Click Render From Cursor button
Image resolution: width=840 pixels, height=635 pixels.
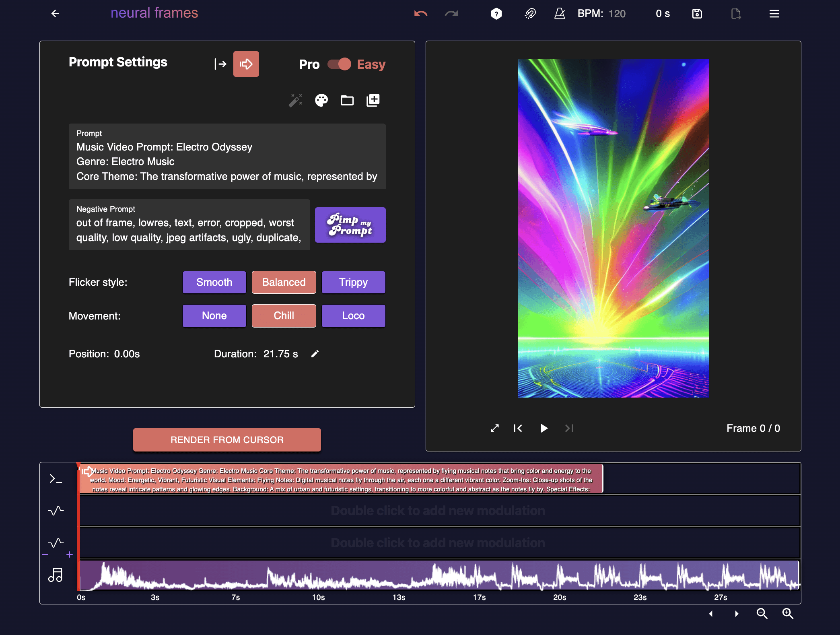pyautogui.click(x=227, y=440)
